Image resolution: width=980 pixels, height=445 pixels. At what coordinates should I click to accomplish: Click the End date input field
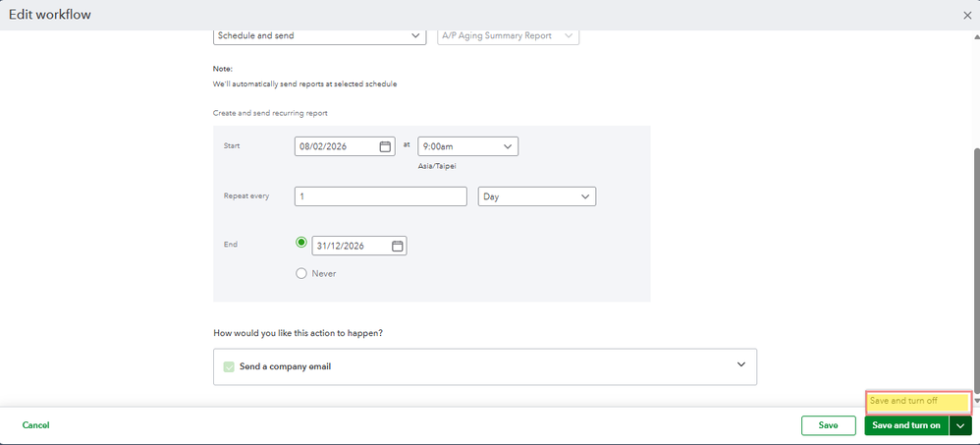coord(351,246)
